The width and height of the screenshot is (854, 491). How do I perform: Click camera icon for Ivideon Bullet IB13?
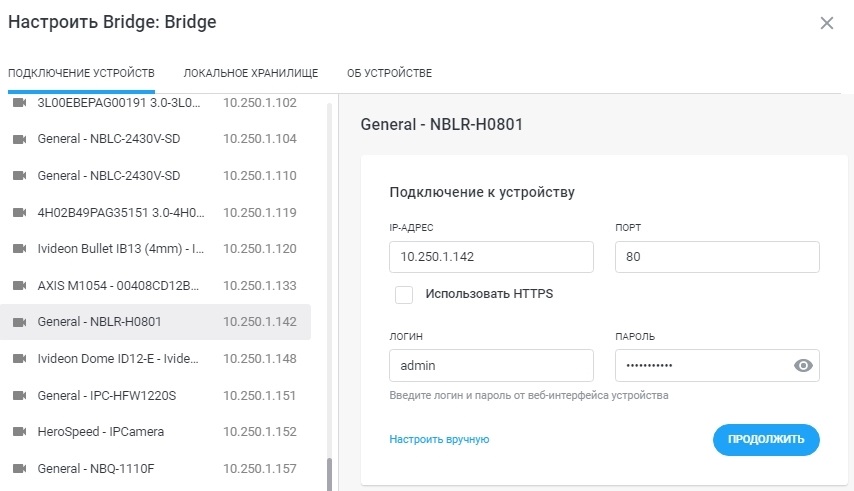pos(20,249)
